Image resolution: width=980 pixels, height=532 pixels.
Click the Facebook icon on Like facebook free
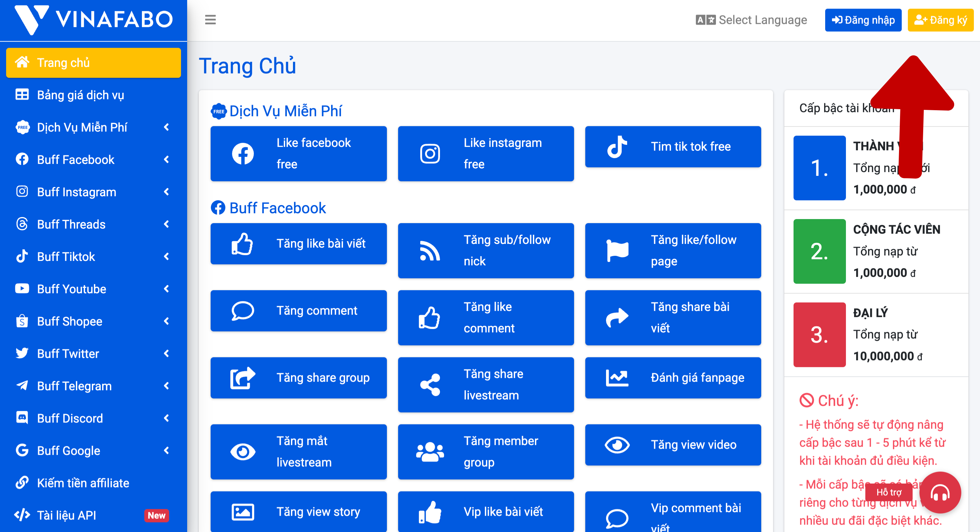point(243,154)
